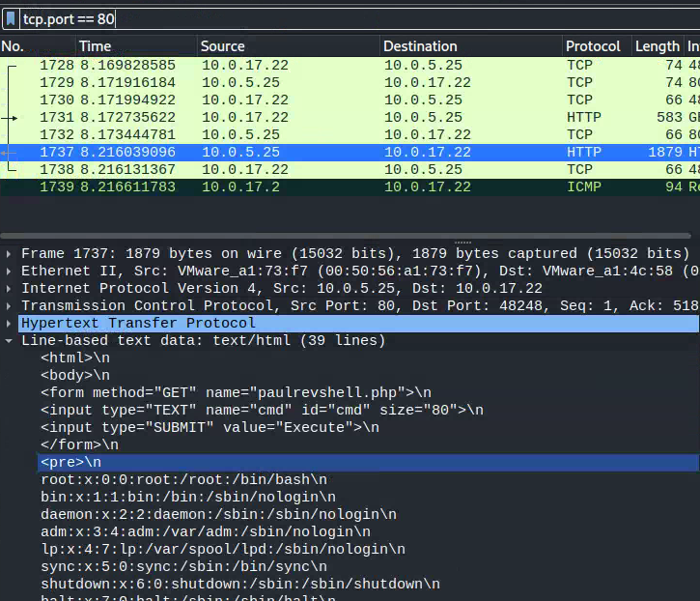Click the pane splitter handle dots

coord(462,243)
